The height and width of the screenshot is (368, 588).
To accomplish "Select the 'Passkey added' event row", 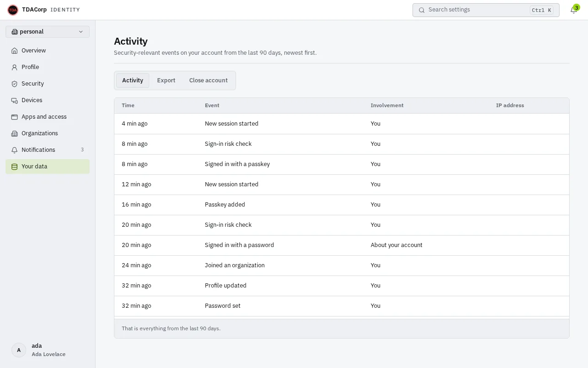I will click(342, 205).
